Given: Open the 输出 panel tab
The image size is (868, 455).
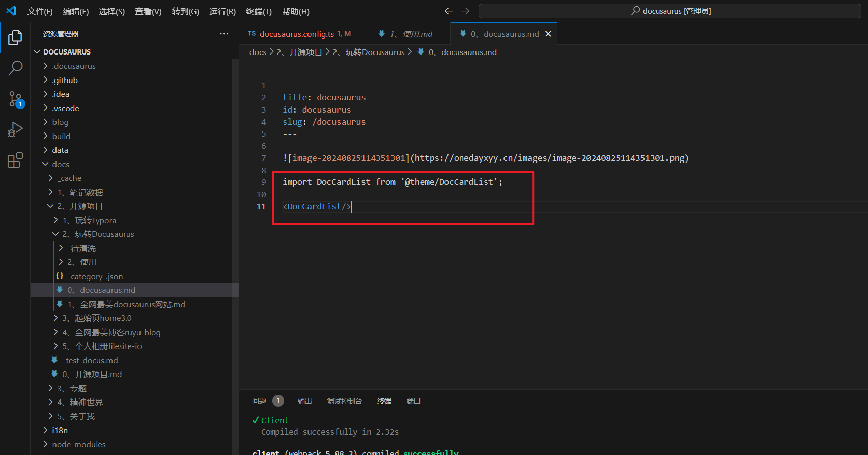Looking at the screenshot, I should tap(304, 401).
